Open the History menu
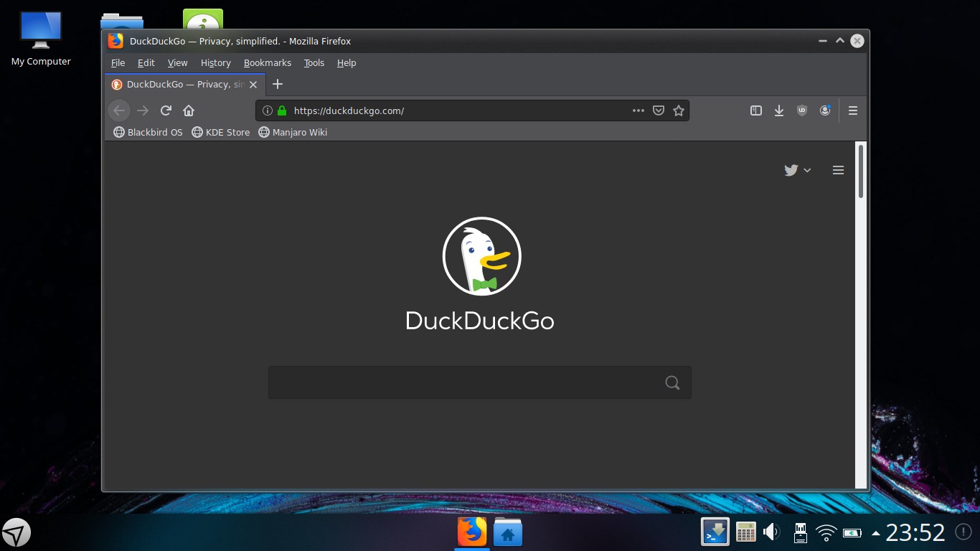 (216, 63)
